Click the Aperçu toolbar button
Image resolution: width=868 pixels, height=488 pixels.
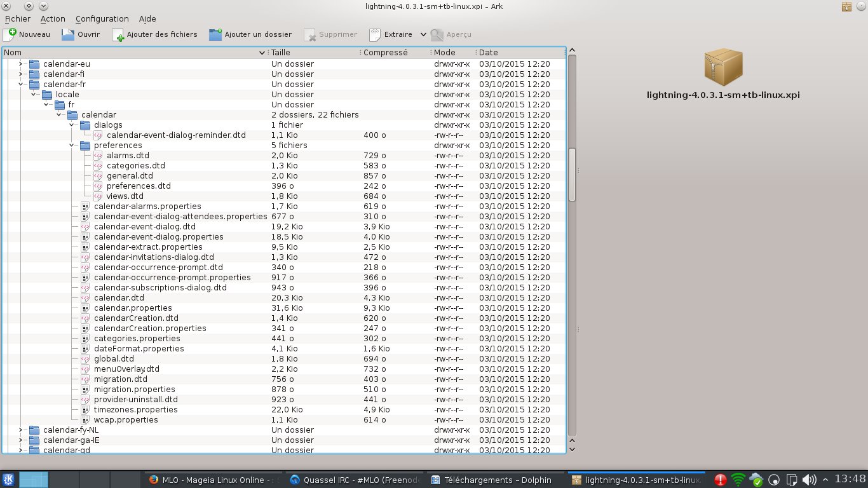[x=451, y=34]
